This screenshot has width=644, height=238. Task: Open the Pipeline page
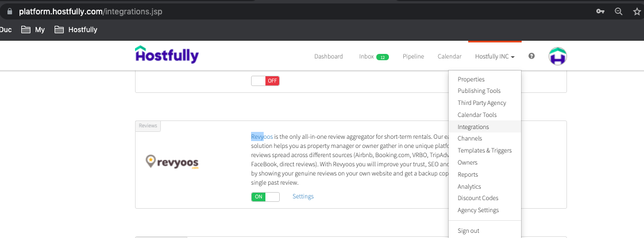click(413, 57)
